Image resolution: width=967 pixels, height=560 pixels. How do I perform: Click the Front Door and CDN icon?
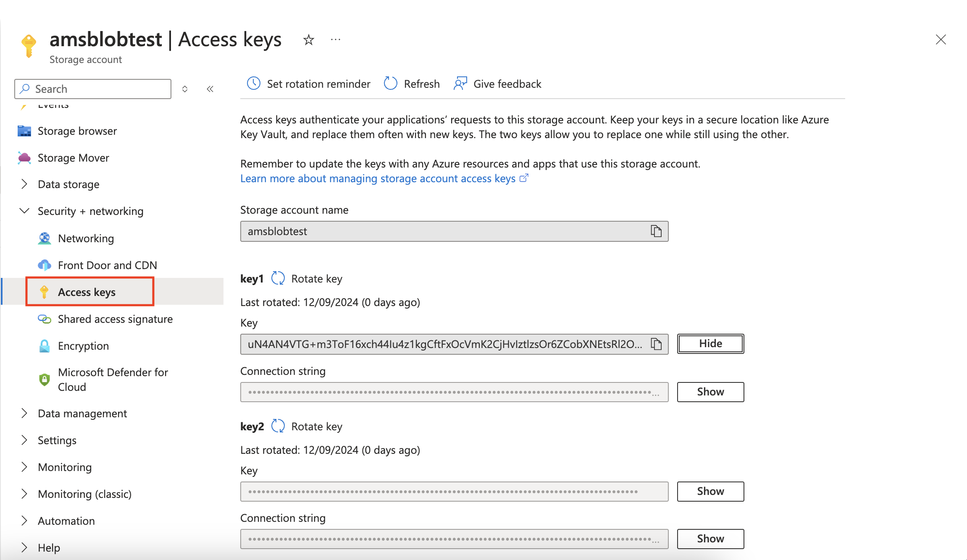click(x=45, y=265)
